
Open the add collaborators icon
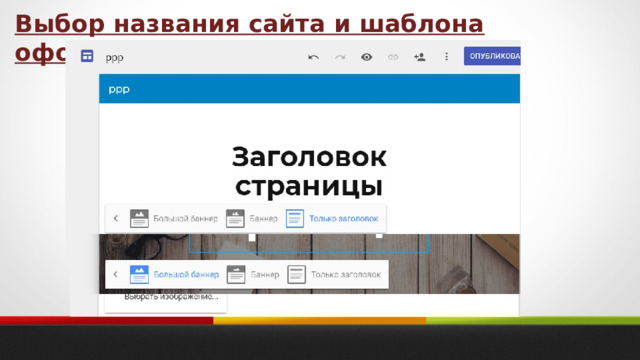pyautogui.click(x=420, y=57)
